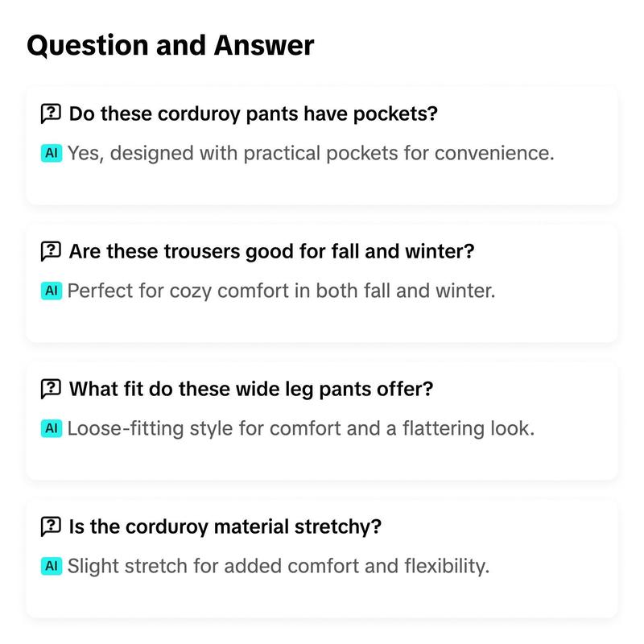
Task: Click AI badge next to loose-fitting style answer
Action: tap(52, 428)
